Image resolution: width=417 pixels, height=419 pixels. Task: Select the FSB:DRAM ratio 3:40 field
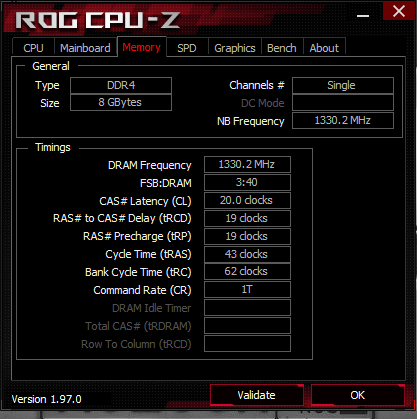pyautogui.click(x=247, y=182)
